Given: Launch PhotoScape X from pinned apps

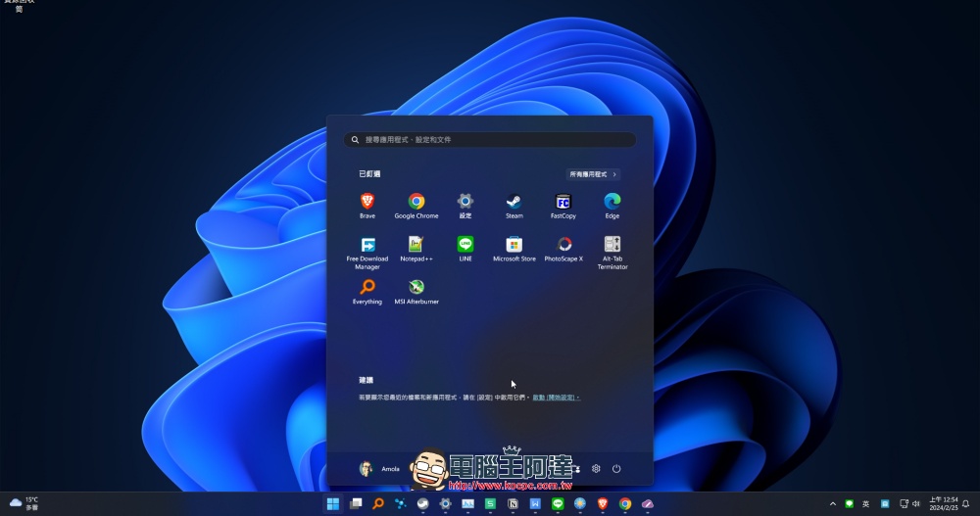Looking at the screenshot, I should [x=563, y=249].
